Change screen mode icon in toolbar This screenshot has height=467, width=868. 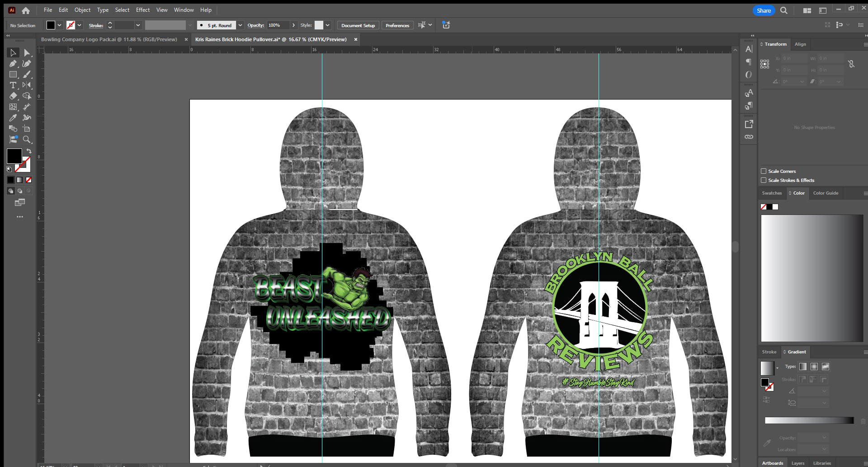click(x=20, y=202)
